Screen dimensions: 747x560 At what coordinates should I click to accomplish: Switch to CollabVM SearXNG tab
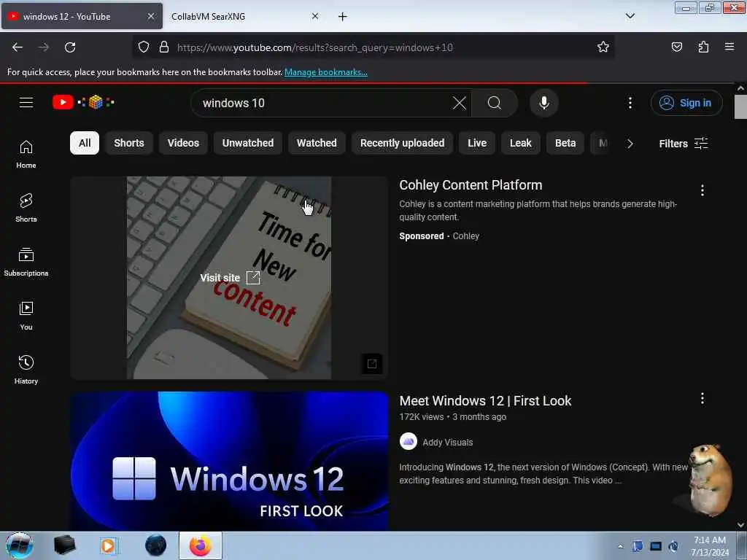pos(243,16)
